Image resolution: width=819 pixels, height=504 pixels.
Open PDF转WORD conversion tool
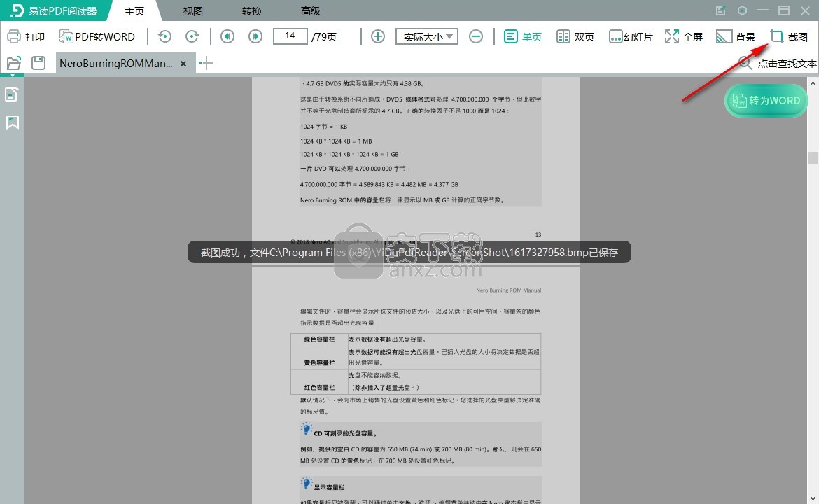97,36
